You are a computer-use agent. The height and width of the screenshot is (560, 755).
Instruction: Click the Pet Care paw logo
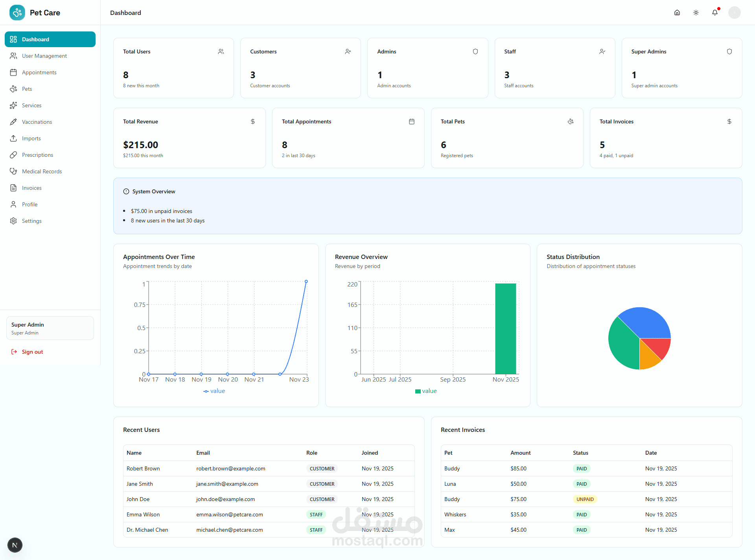coord(17,13)
